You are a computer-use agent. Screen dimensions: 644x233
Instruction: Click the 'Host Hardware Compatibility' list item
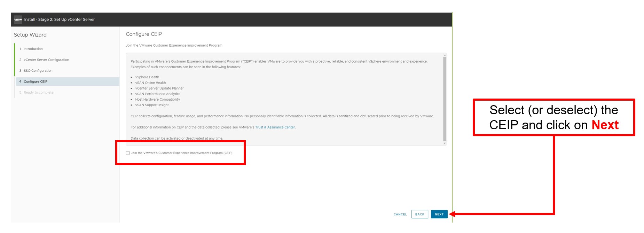click(157, 100)
